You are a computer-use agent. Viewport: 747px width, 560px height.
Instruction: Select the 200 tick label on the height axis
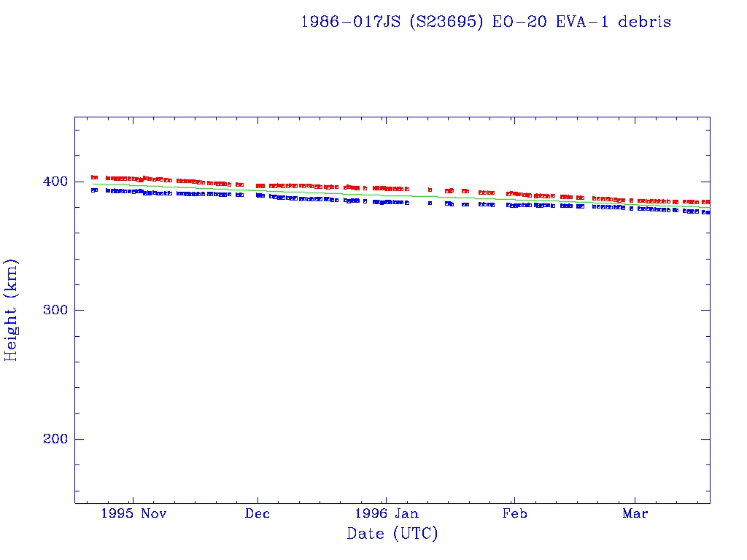click(54, 439)
